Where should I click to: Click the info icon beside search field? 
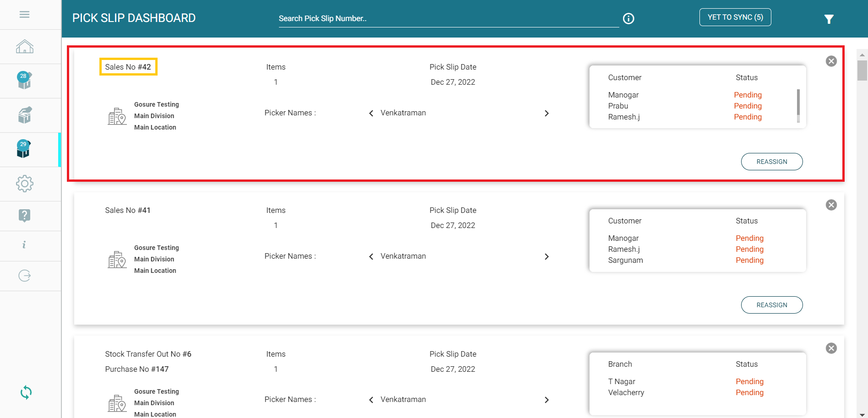(628, 18)
